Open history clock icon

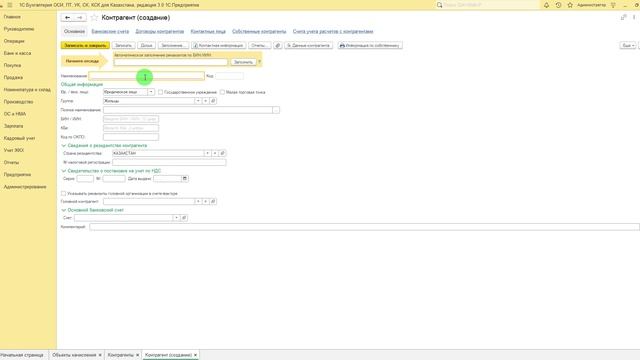pyautogui.click(x=558, y=5)
